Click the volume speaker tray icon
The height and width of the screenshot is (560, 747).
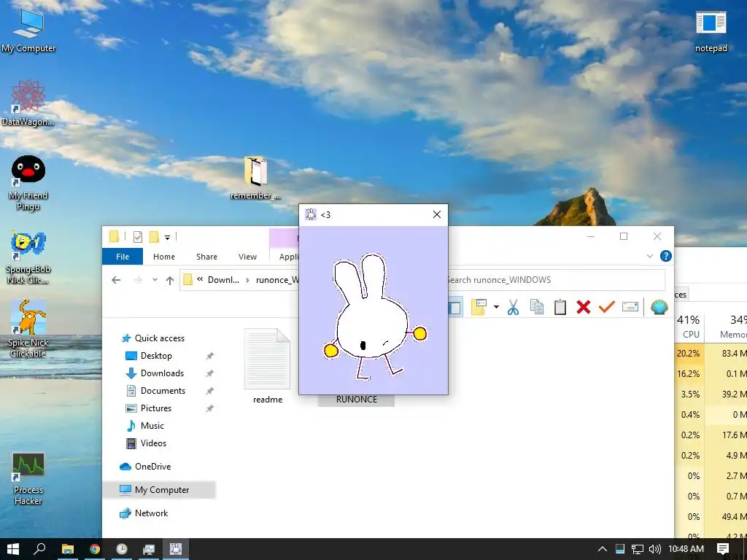(x=655, y=549)
